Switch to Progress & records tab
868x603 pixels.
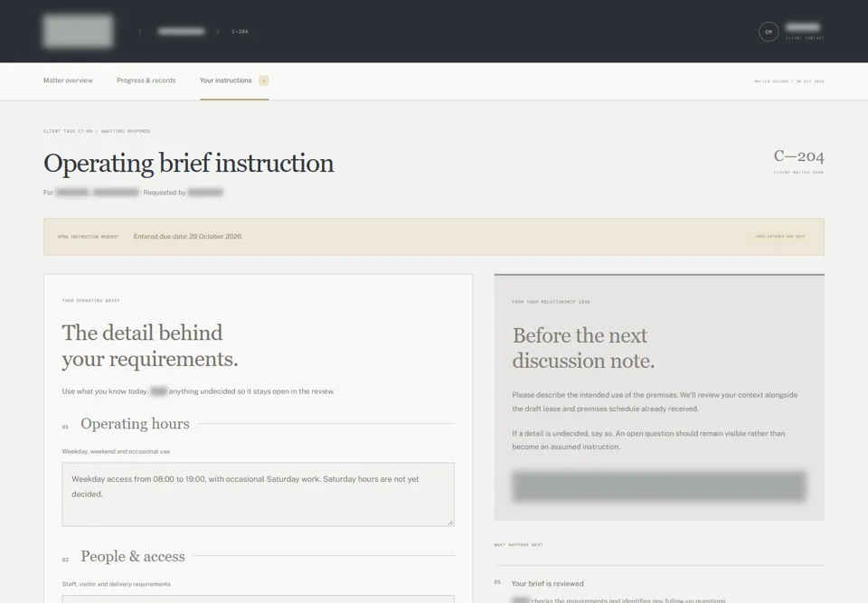[x=146, y=80]
